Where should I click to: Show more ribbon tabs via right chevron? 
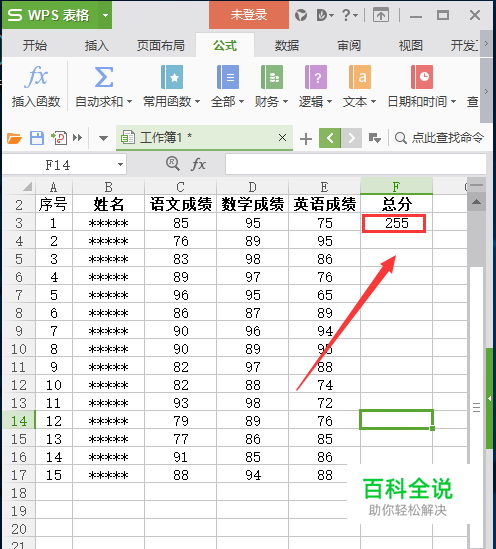coord(486,44)
